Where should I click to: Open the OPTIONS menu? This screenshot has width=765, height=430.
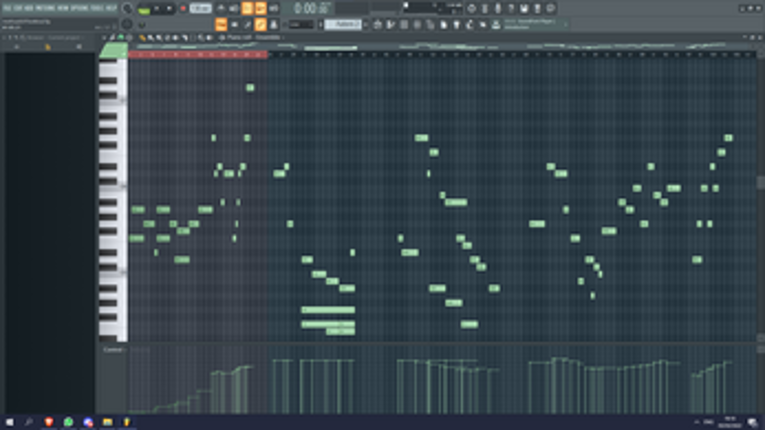(x=81, y=8)
